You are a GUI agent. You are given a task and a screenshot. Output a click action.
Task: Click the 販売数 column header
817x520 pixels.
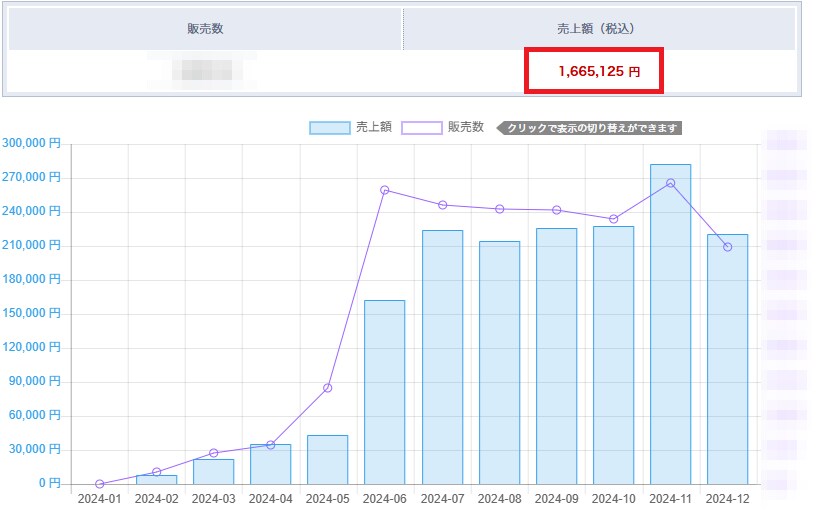[x=205, y=29]
